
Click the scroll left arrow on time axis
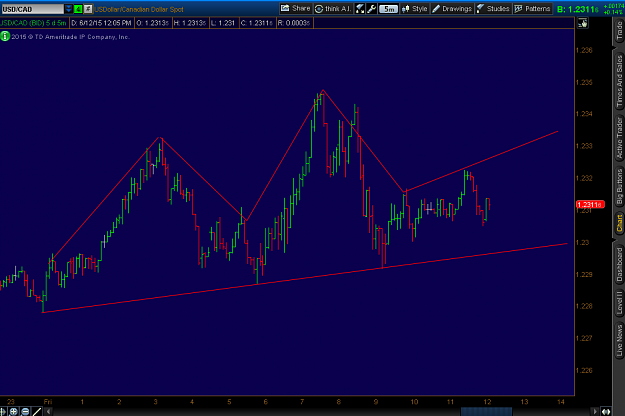coord(48,411)
